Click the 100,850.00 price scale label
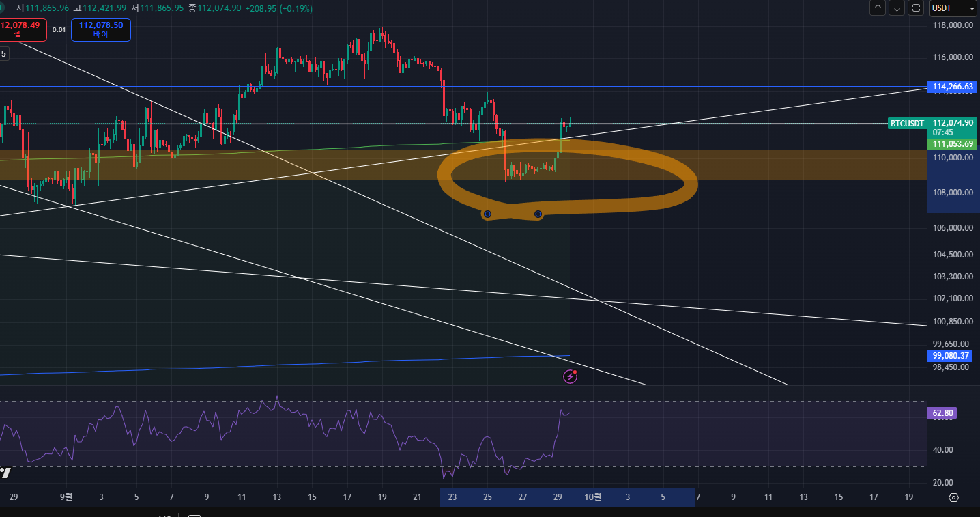The height and width of the screenshot is (517, 980). (x=953, y=322)
